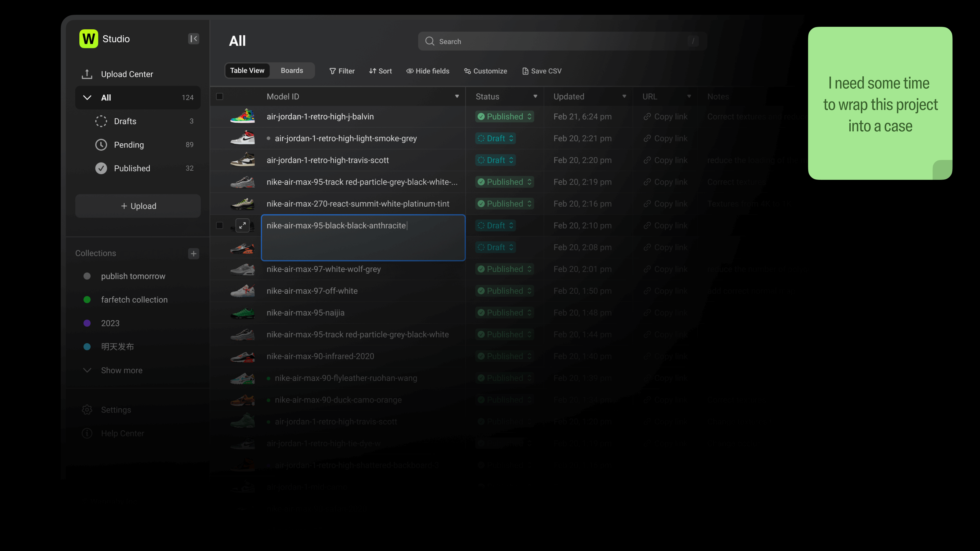
Task: Select the All category in the sidebar
Action: (x=138, y=98)
